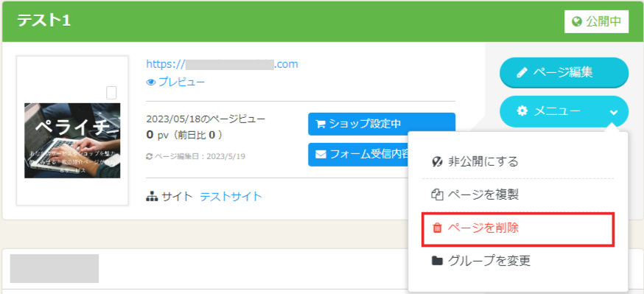Click the ペライチ page thumbnail image
Viewport: 644px width, 294px height.
(72, 141)
